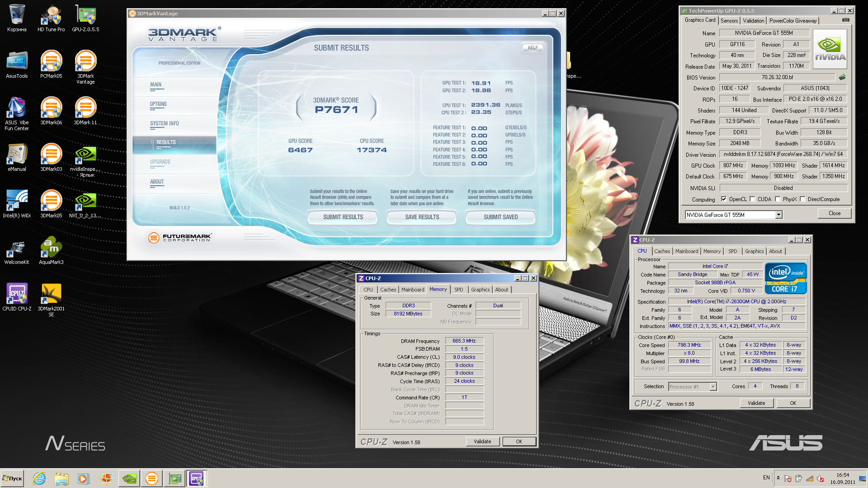The image size is (868, 488).
Task: Click EN language indicator in tray
Action: [x=766, y=478]
